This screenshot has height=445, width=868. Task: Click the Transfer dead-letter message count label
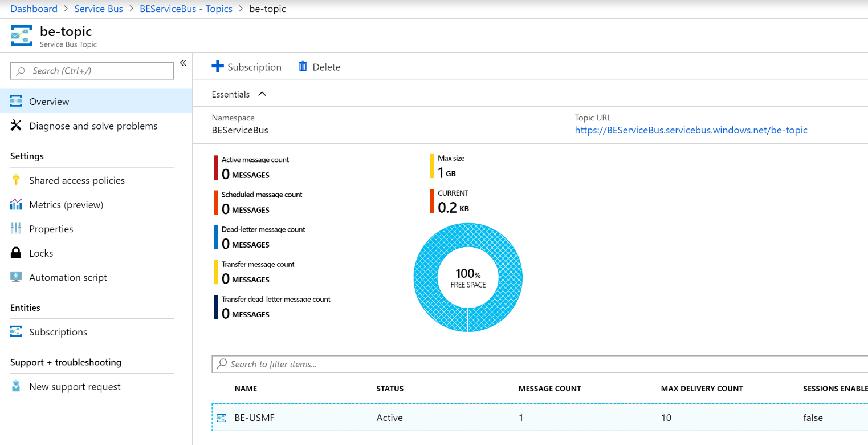276,299
